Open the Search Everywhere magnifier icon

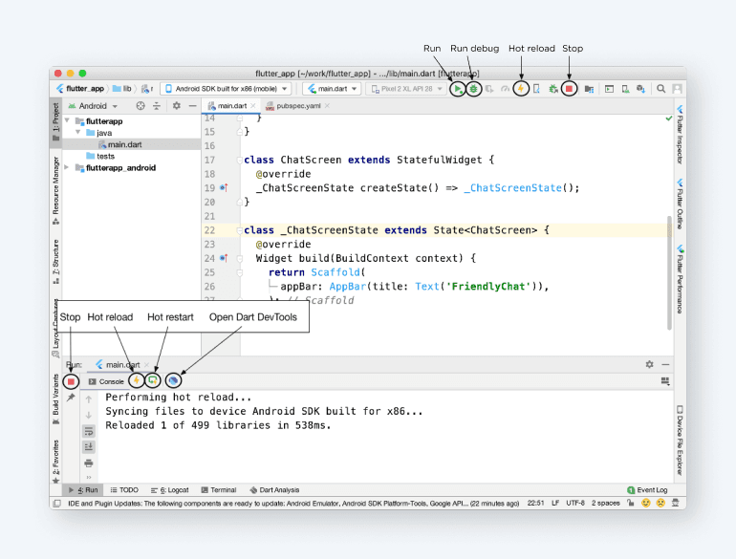tap(660, 89)
